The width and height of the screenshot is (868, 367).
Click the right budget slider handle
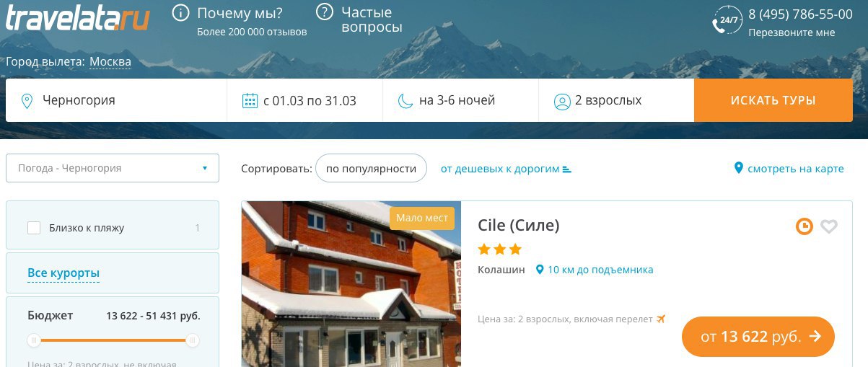pyautogui.click(x=192, y=340)
